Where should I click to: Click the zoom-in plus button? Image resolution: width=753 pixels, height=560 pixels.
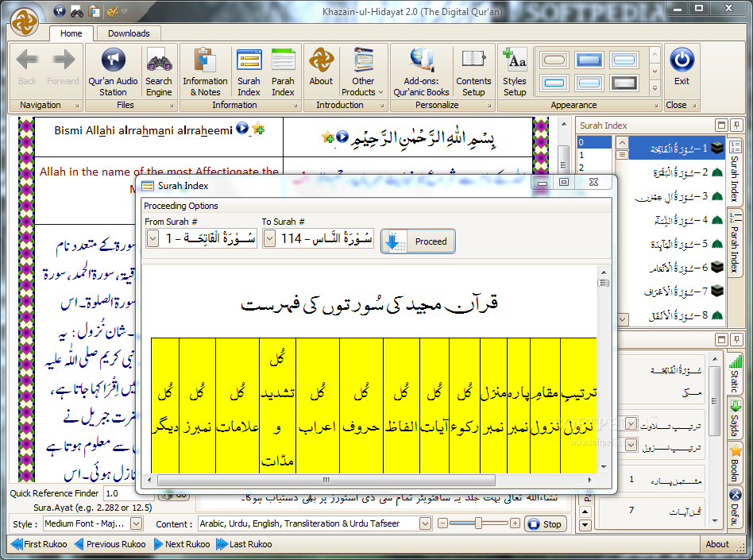click(x=515, y=523)
